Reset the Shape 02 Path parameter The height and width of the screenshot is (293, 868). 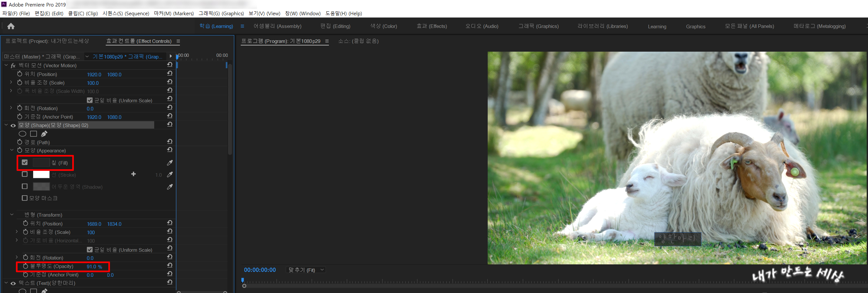tap(170, 142)
